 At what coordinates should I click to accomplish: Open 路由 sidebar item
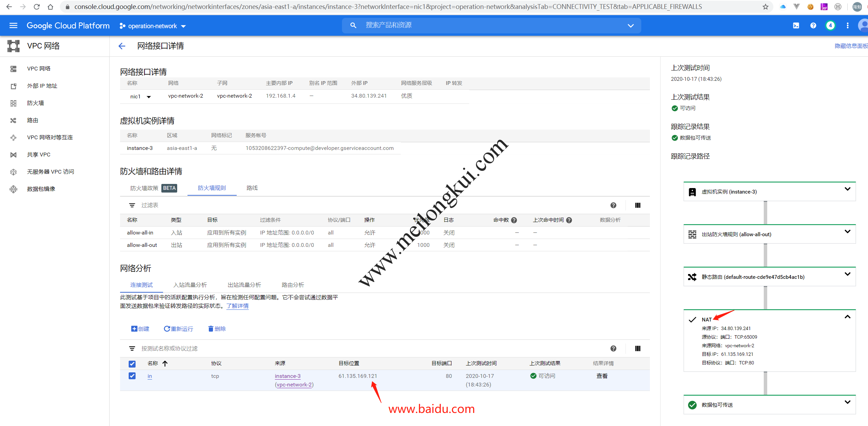33,120
